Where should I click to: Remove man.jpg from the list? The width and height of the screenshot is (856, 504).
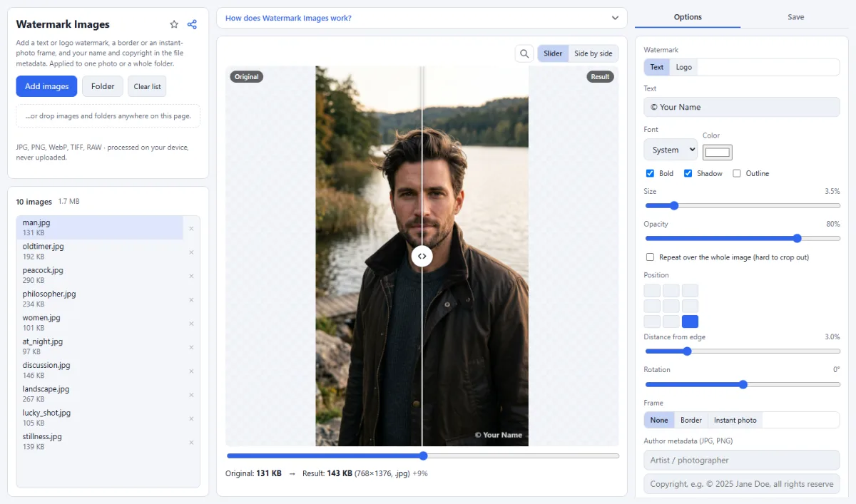point(191,228)
